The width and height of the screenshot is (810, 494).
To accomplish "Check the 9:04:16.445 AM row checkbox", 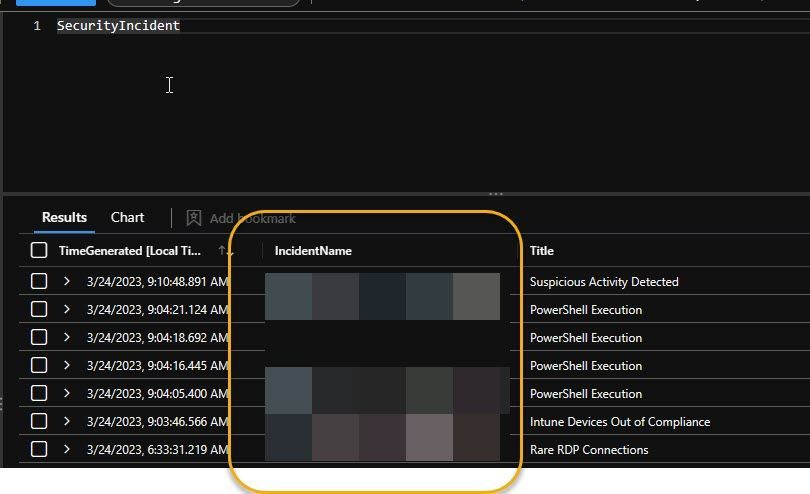I will pyautogui.click(x=39, y=365).
